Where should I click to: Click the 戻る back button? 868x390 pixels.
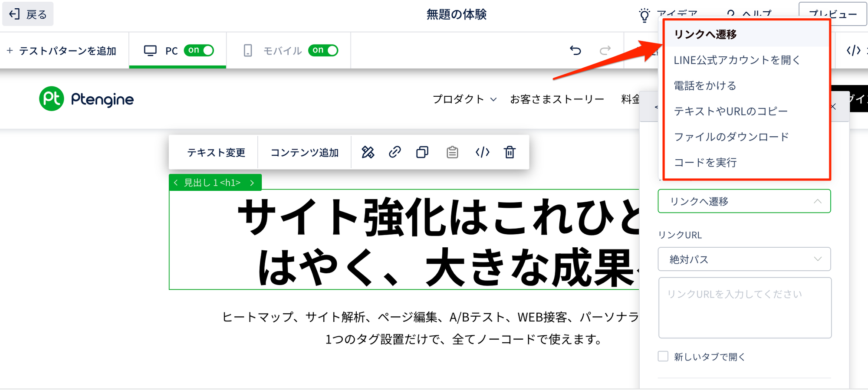tap(28, 14)
